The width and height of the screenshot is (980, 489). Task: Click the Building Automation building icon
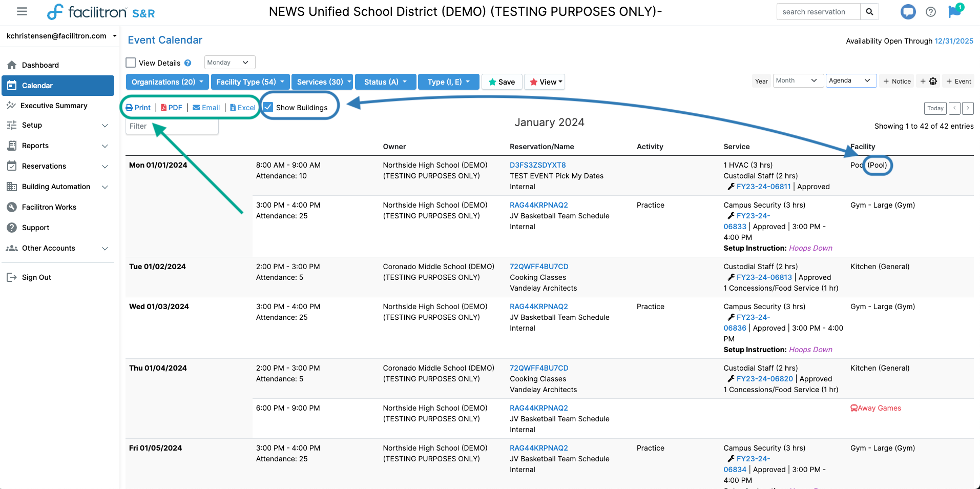[12, 187]
